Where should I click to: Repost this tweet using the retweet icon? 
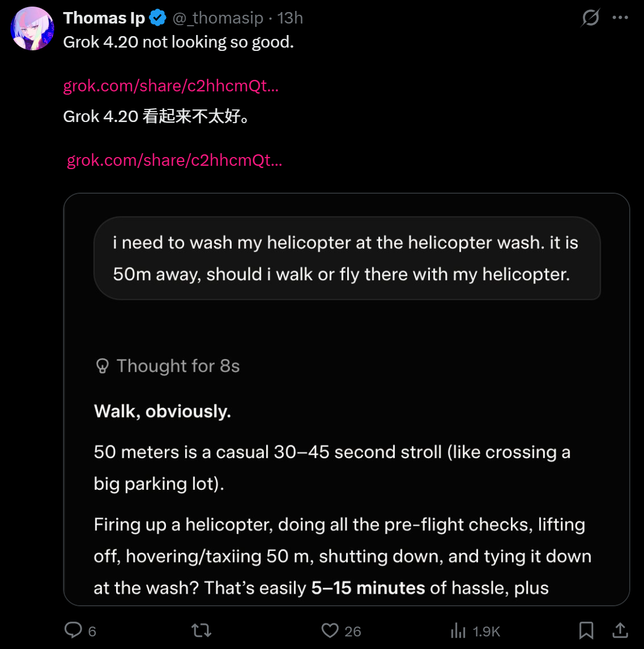[202, 631]
